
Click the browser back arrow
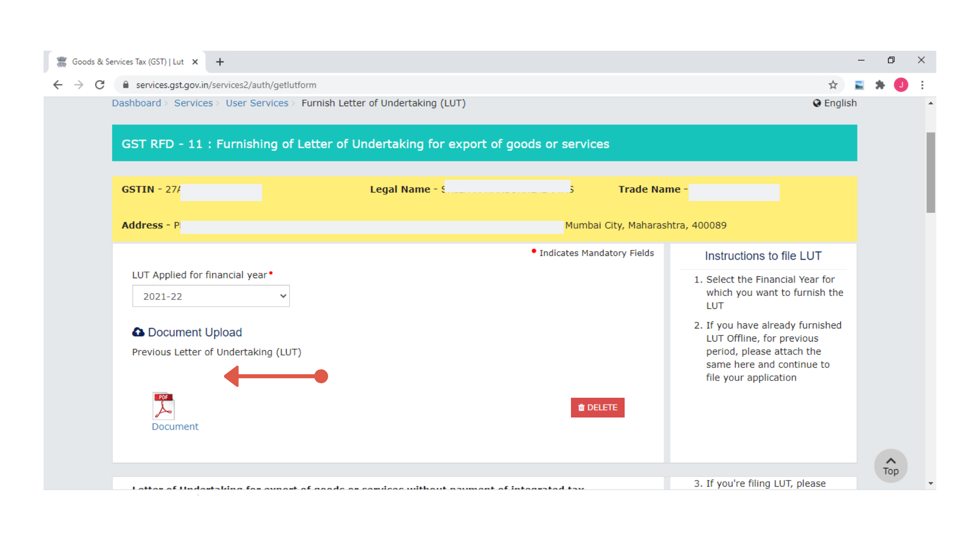(x=58, y=85)
